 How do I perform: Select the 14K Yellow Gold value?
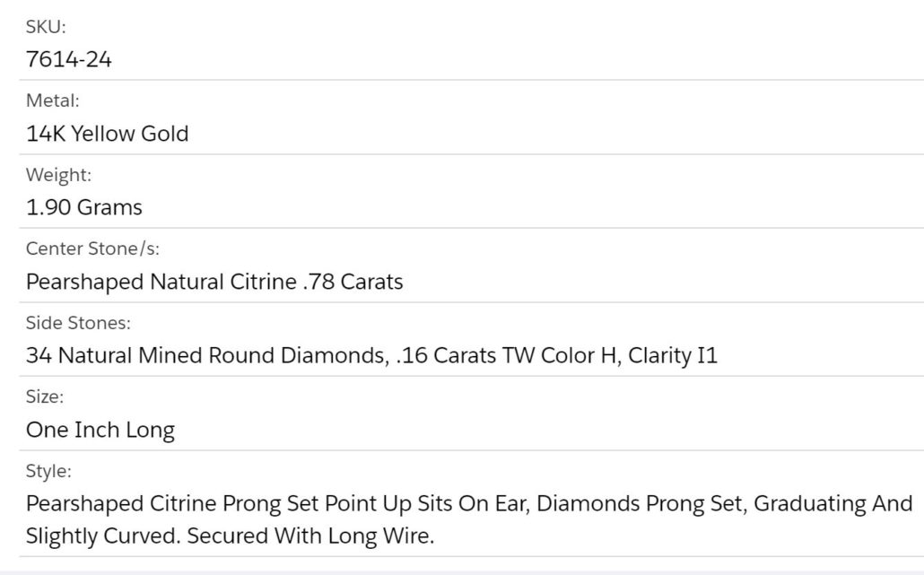[x=108, y=134]
